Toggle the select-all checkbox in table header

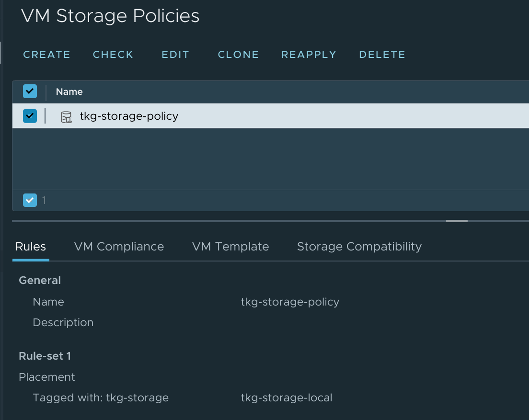tap(30, 91)
